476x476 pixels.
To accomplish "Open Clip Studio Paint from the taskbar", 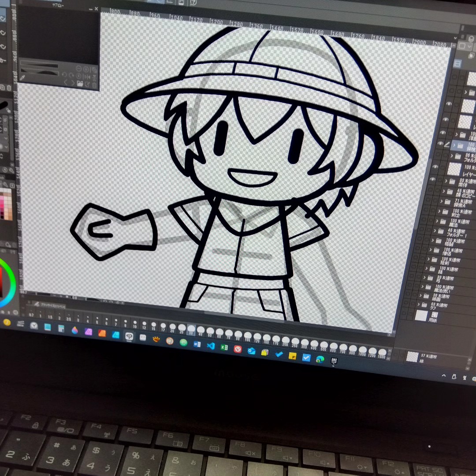I will click(129, 336).
